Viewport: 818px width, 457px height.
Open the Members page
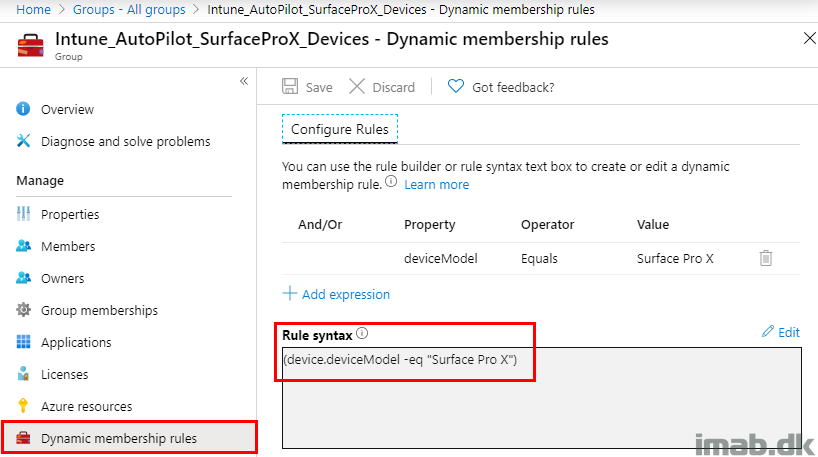68,246
